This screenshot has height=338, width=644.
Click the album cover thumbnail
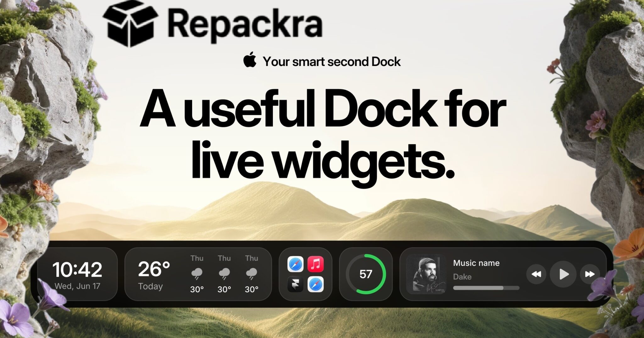[x=426, y=274]
